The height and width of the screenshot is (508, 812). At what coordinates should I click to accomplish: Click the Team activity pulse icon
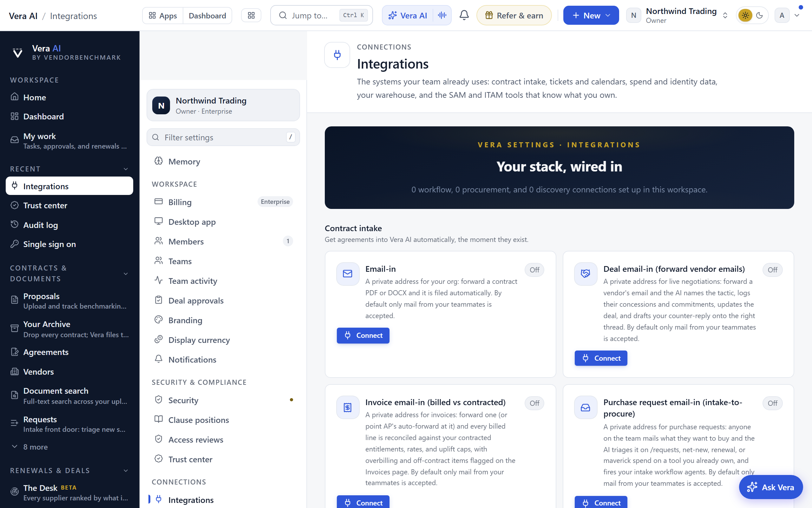[158, 280]
